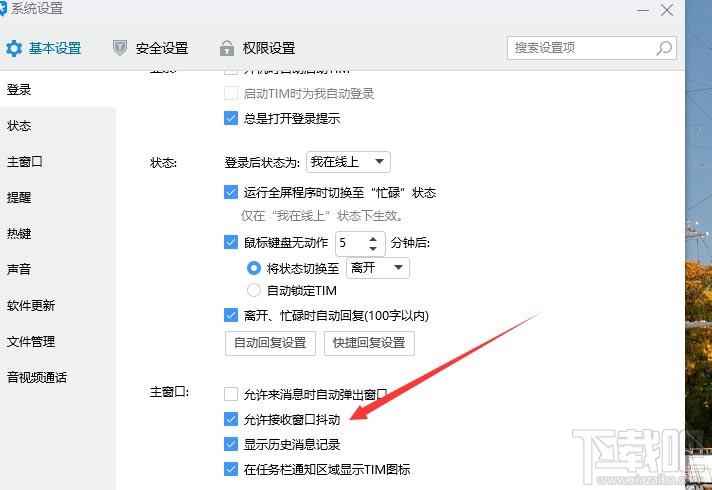The width and height of the screenshot is (712, 490).
Task: Minimize the 系统设置 window
Action: [x=643, y=10]
